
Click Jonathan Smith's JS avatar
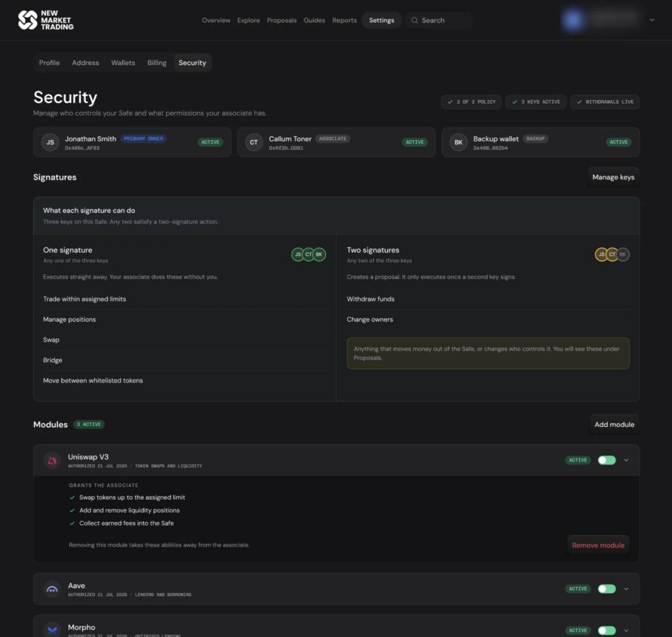pyautogui.click(x=50, y=142)
